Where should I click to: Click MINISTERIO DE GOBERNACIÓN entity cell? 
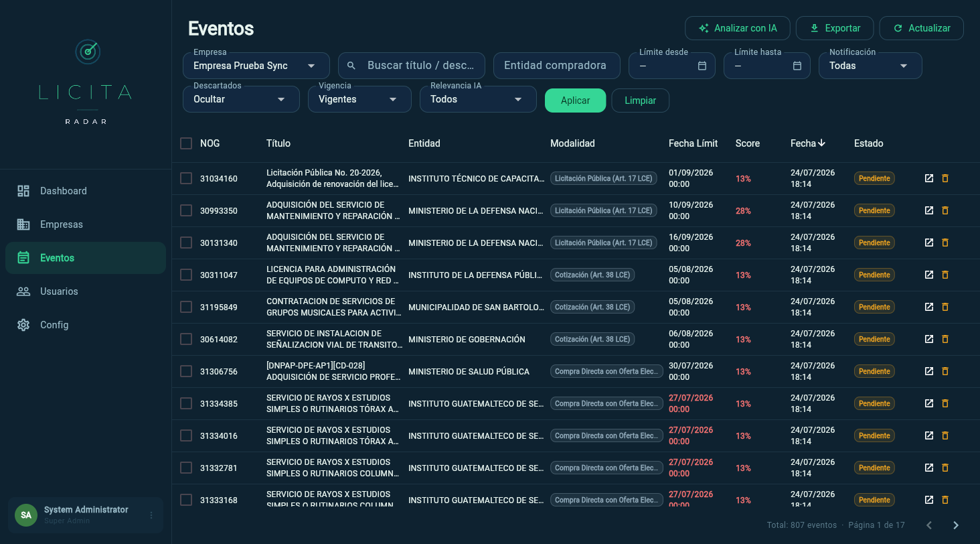(x=467, y=339)
